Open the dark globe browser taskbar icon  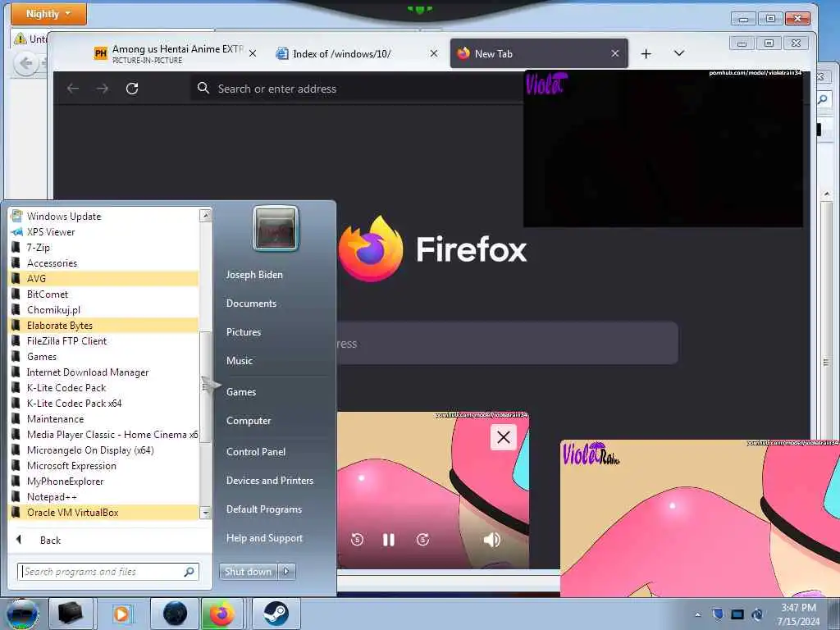pyautogui.click(x=176, y=614)
